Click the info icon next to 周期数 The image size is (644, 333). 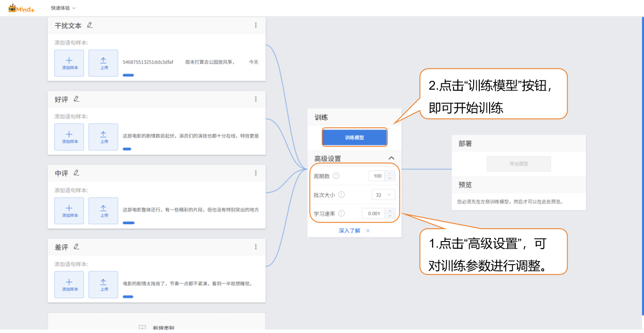click(336, 176)
